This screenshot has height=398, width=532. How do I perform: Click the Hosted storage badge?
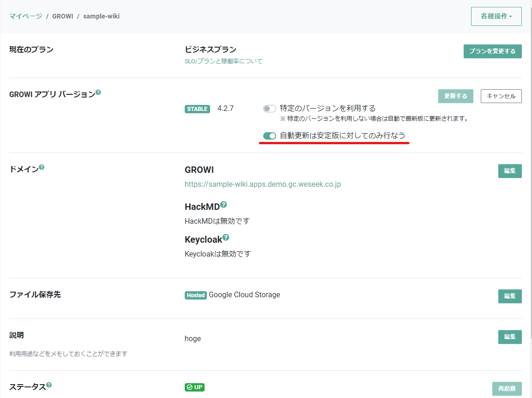[196, 295]
